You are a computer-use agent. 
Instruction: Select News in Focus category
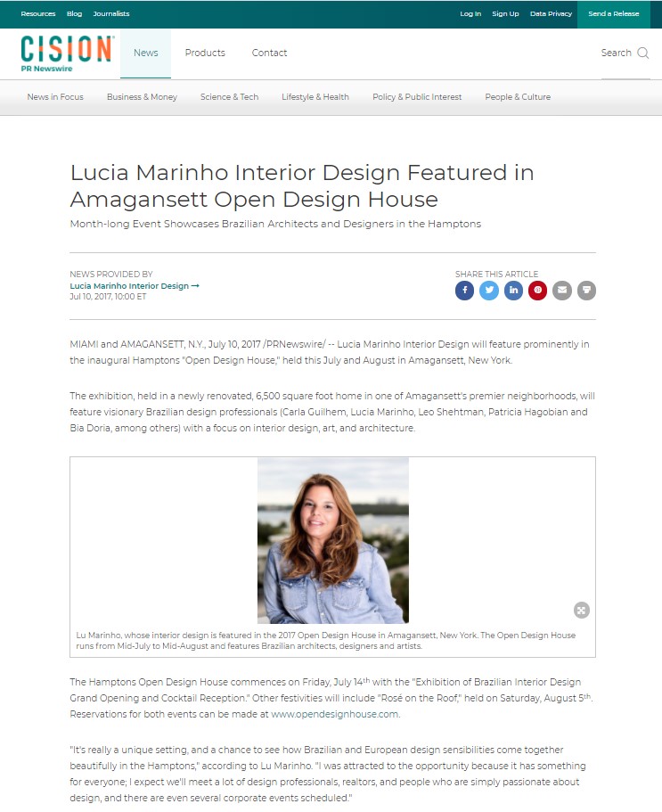pyautogui.click(x=55, y=97)
